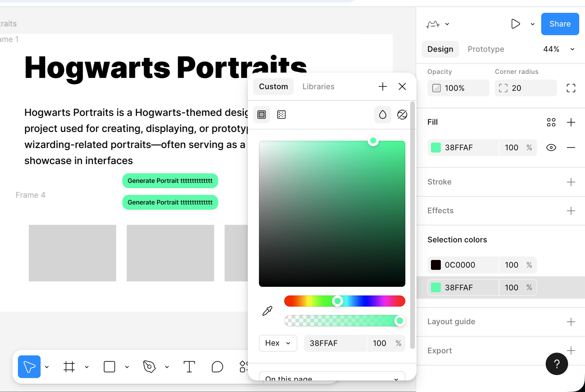Open the fill styles four-dot icon

point(551,122)
